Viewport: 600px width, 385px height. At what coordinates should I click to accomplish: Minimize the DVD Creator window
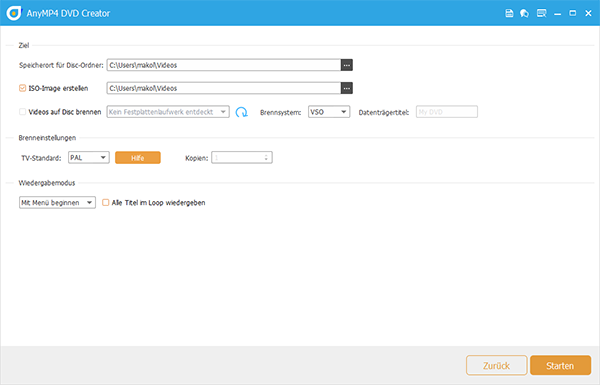(x=558, y=14)
